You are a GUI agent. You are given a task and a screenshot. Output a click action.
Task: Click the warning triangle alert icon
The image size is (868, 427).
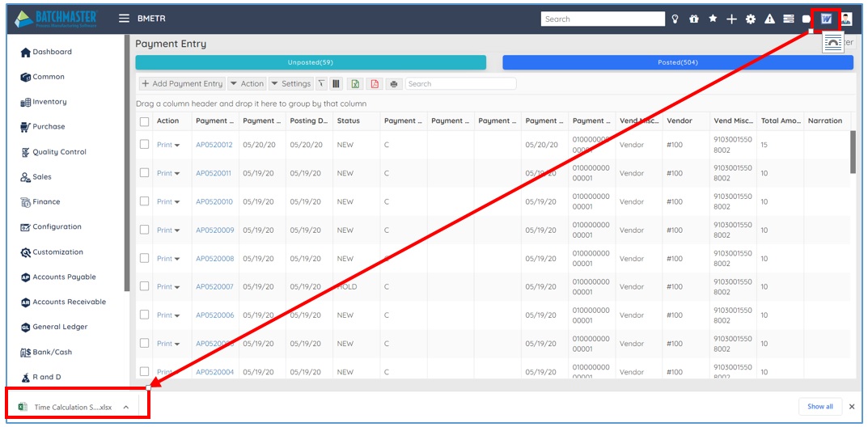click(x=769, y=19)
